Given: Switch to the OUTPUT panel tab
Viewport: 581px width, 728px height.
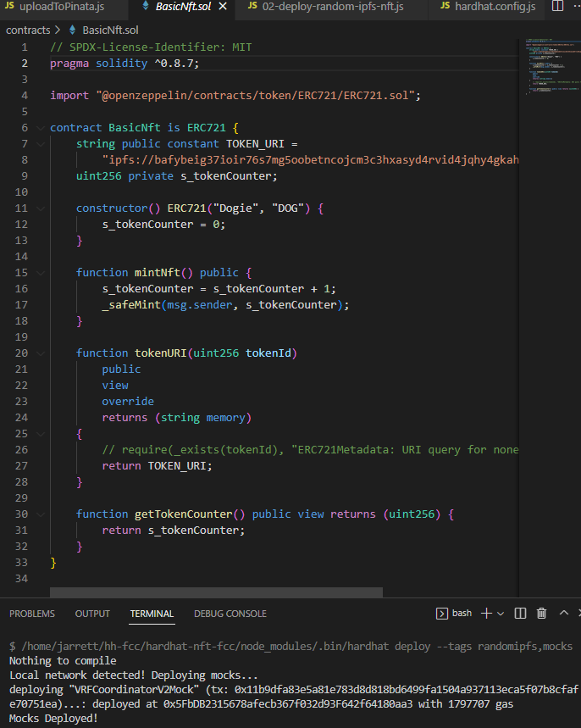Looking at the screenshot, I should (x=92, y=614).
